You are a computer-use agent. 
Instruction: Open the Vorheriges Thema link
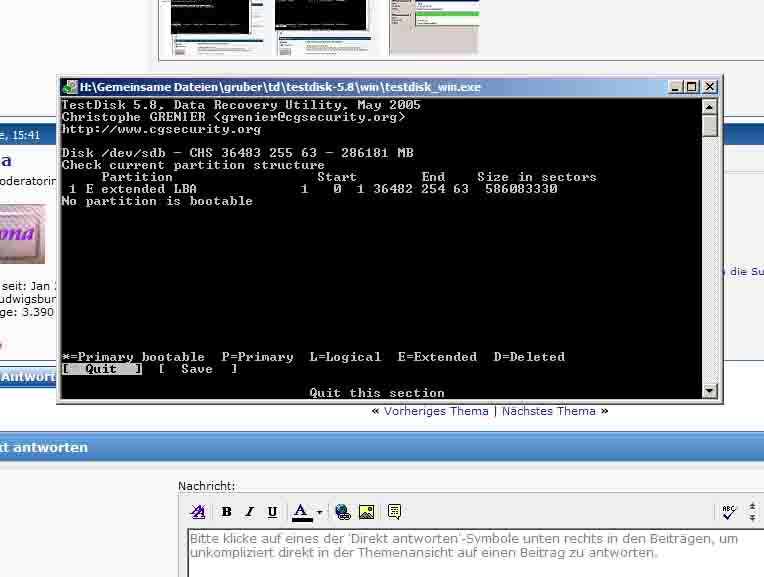point(436,411)
